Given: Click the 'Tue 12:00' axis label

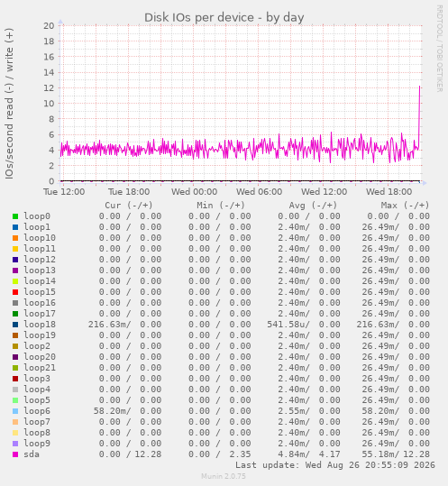Looking at the screenshot, I should [x=64, y=191].
